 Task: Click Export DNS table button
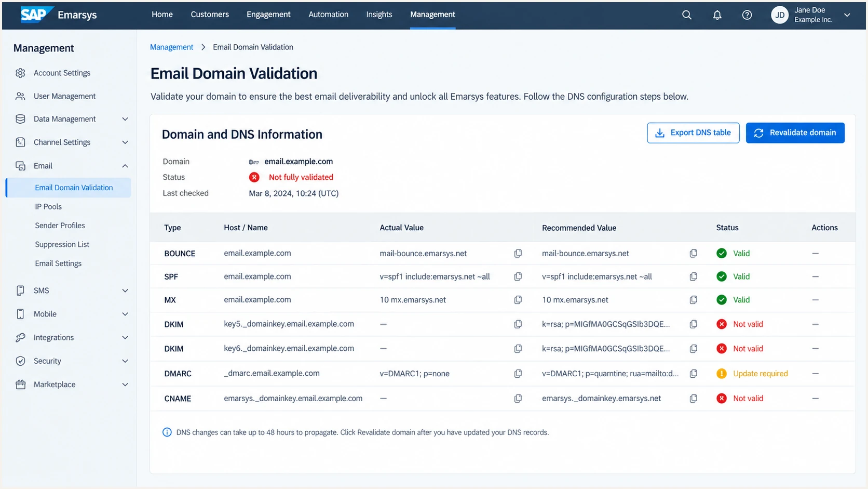[693, 133]
